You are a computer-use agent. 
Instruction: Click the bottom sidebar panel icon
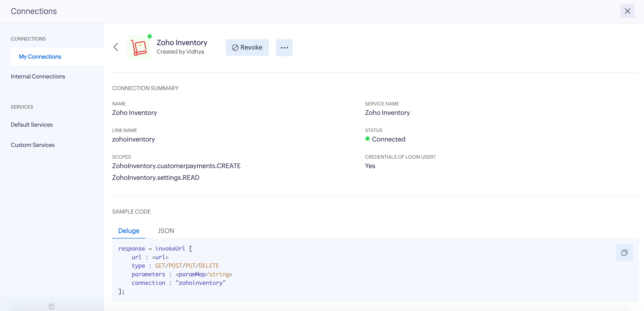tap(51, 306)
